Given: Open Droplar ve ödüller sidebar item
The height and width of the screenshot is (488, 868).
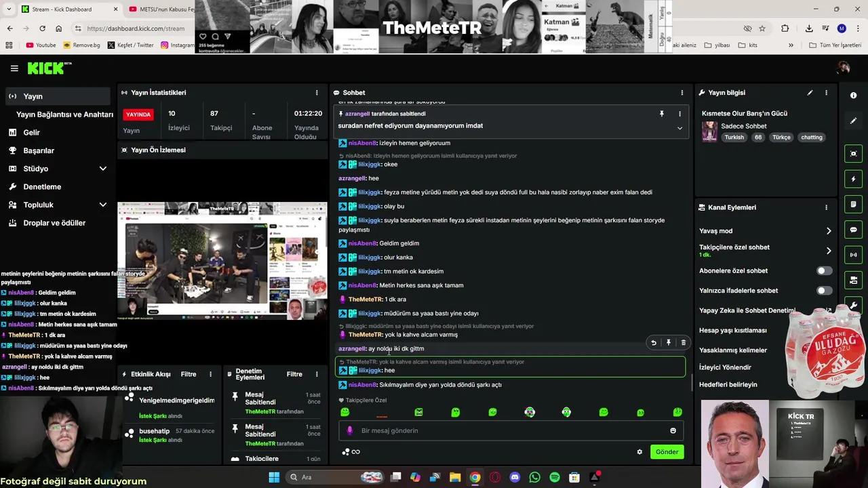Looking at the screenshot, I should point(54,223).
